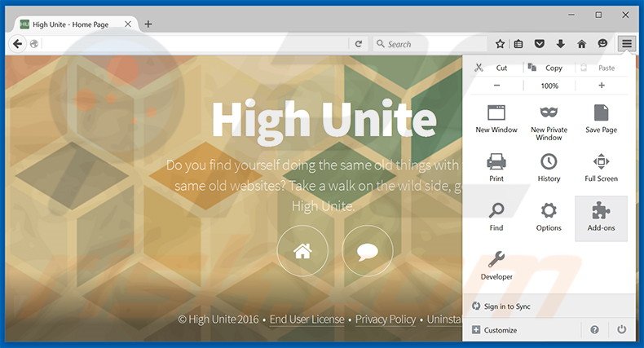This screenshot has height=348, width=644.
Task: Open the Privacy Policy link
Action: [386, 319]
